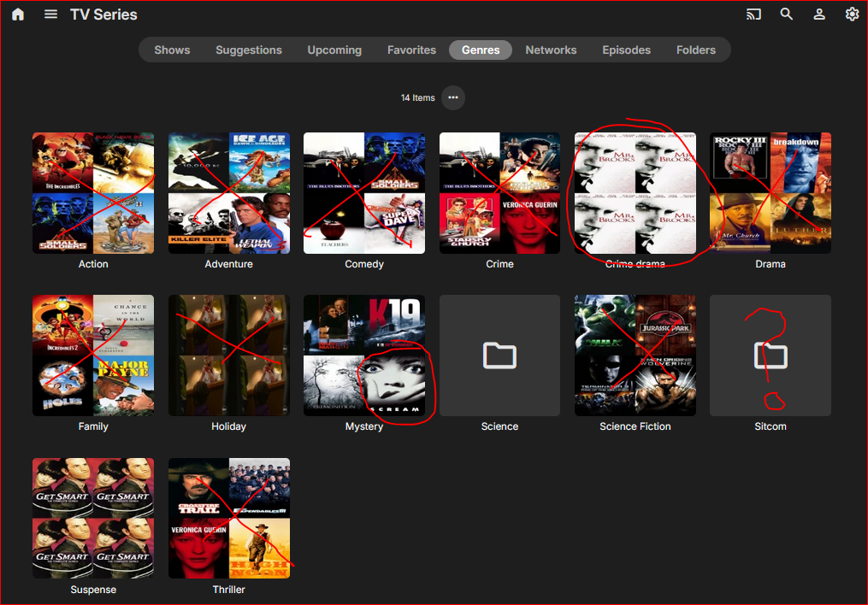Click the TV Series page title
The width and height of the screenshot is (868, 605).
(x=103, y=15)
